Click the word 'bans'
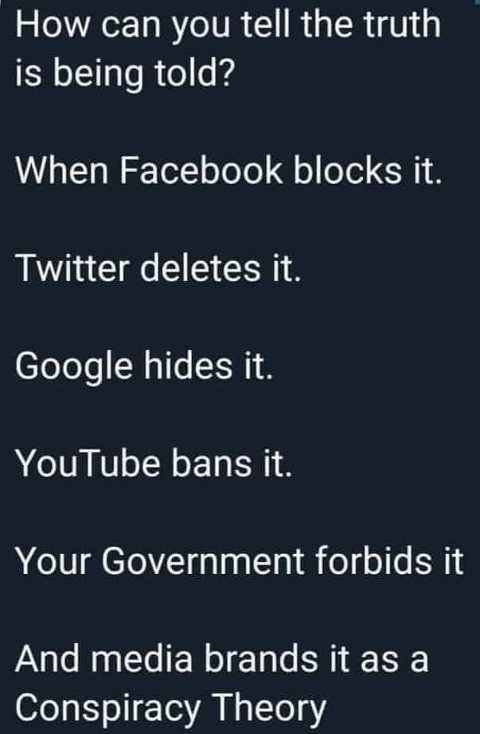 [212, 464]
